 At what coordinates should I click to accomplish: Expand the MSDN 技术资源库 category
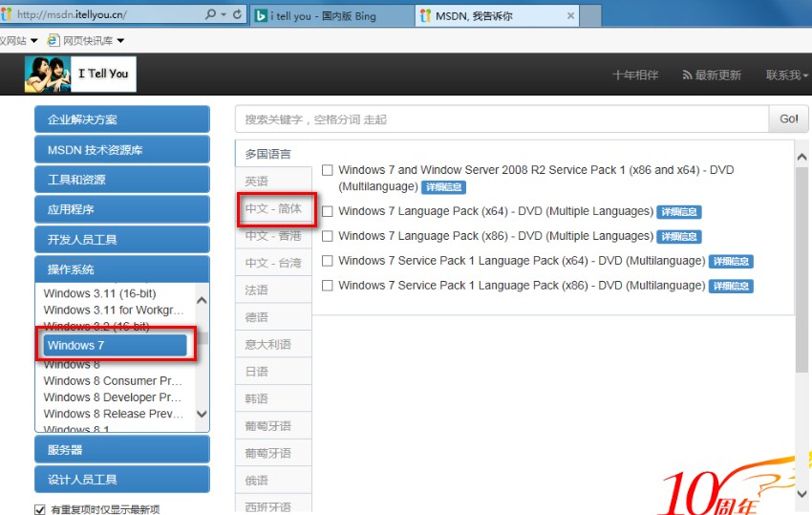click(x=122, y=150)
